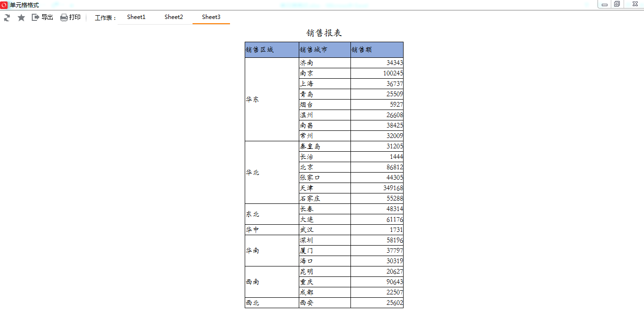Image resolution: width=644 pixels, height=321 pixels.
Task: Select the 张家口 city cell
Action: pos(325,178)
